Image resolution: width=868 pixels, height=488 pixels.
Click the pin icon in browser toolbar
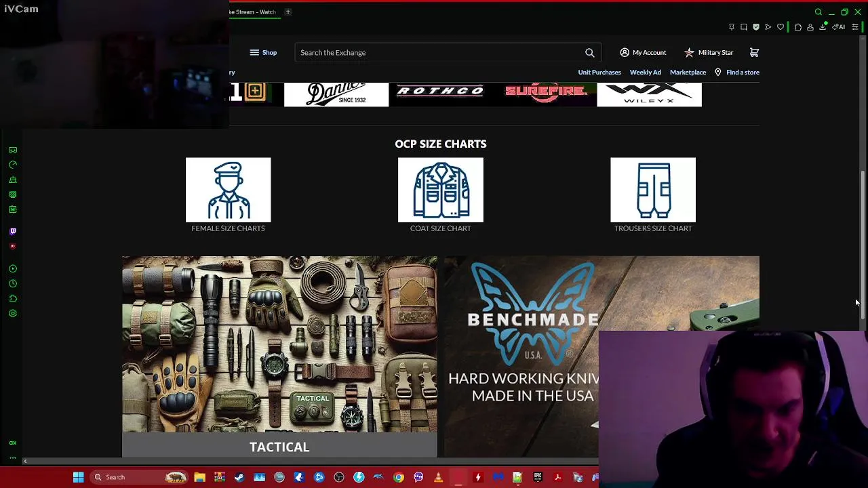[732, 27]
